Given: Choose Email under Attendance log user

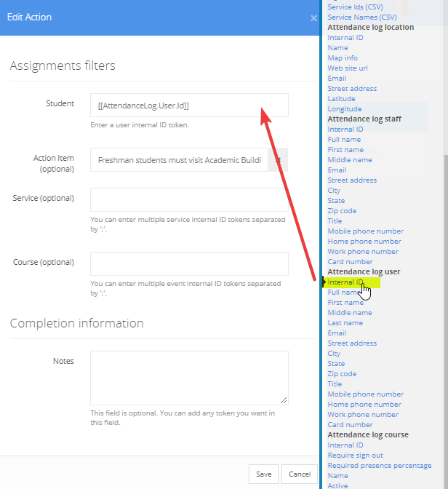Looking at the screenshot, I should pyautogui.click(x=337, y=333).
